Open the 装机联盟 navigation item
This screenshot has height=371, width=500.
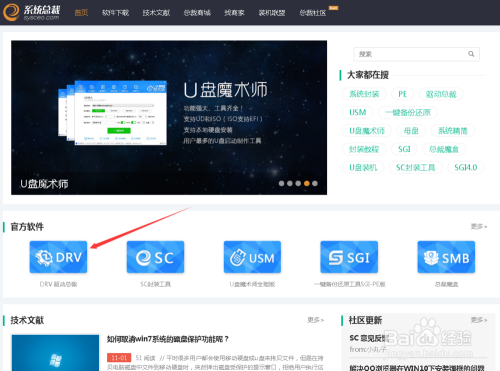pyautogui.click(x=272, y=13)
